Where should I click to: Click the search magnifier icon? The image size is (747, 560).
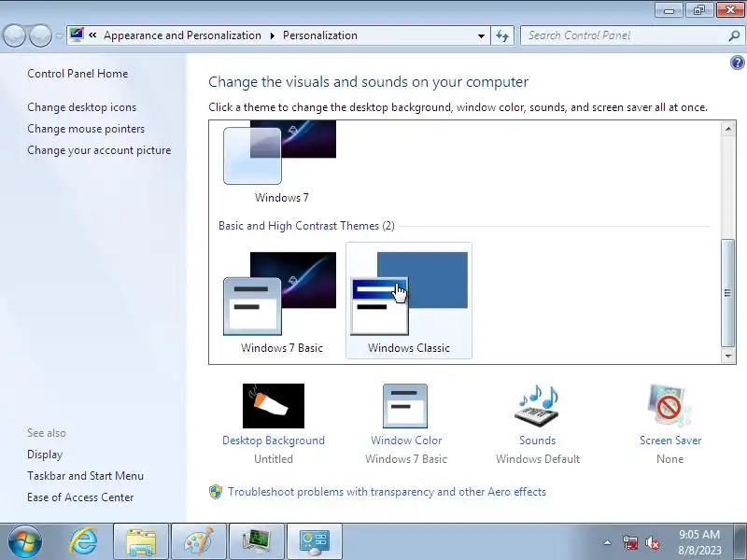click(734, 35)
